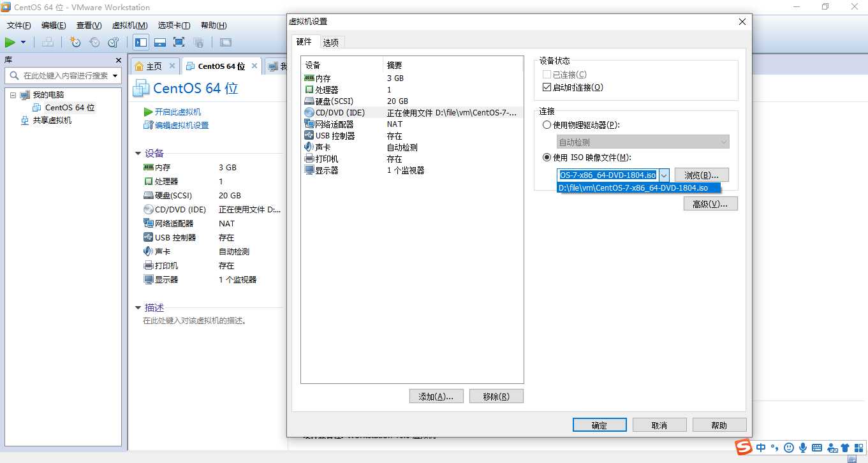Choose the D:\file\vm\CentOS-7 ISO list entry
Image resolution: width=868 pixels, height=463 pixels.
point(638,188)
